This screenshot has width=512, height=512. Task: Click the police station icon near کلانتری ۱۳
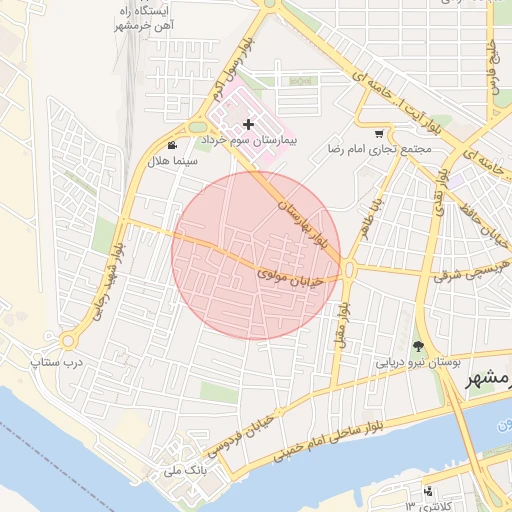pos(428,491)
